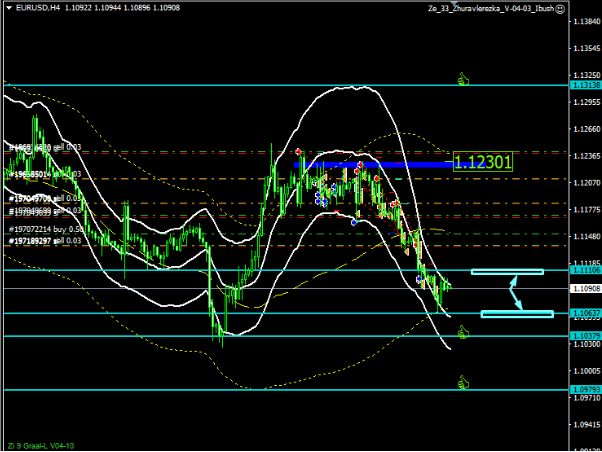The image size is (602, 452).
Task: Select the upper cyan rectangle near 1.11106
Action: (x=506, y=272)
